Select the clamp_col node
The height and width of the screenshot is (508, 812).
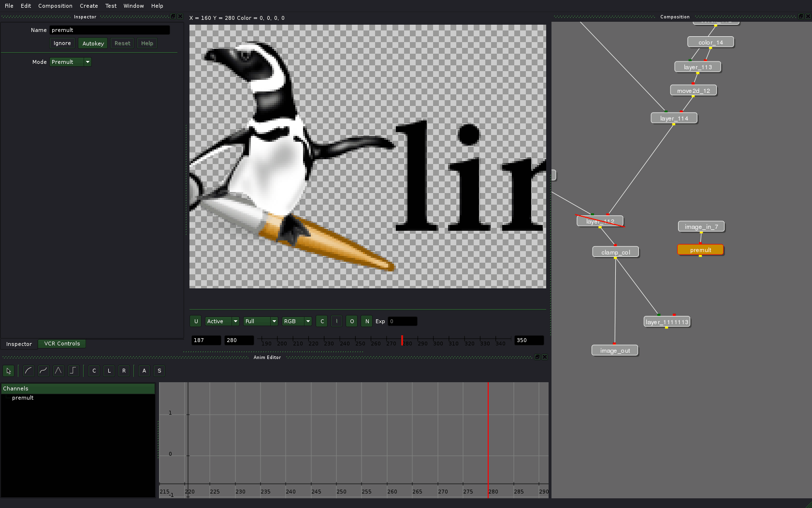(616, 252)
